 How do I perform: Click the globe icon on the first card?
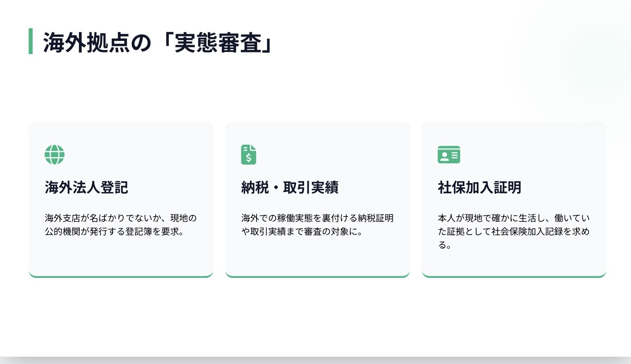point(54,155)
